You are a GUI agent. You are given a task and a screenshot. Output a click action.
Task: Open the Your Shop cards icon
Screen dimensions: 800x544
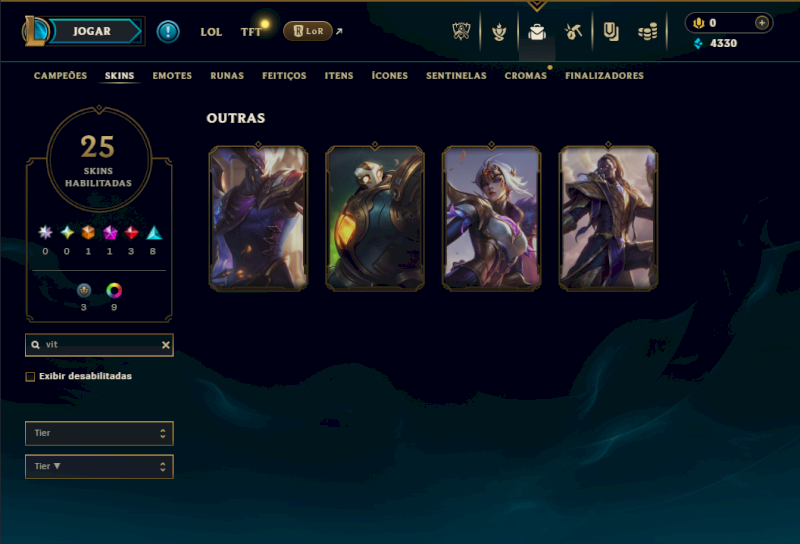click(611, 32)
